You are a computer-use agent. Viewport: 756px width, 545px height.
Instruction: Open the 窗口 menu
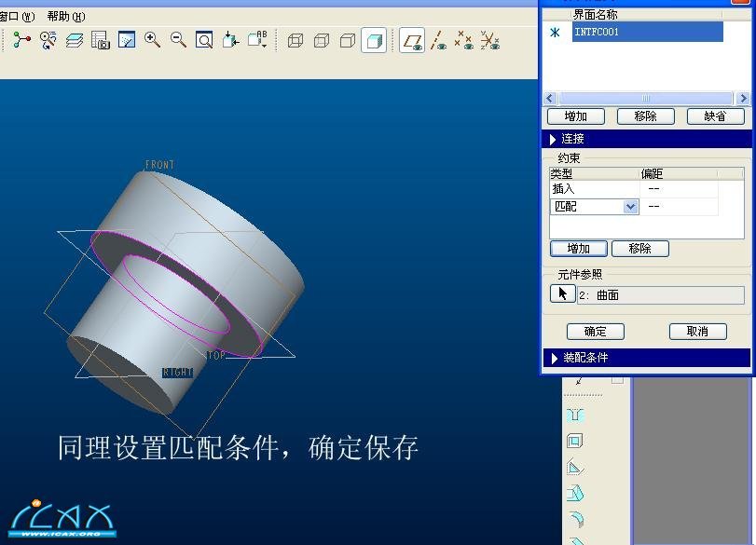[x=17, y=17]
